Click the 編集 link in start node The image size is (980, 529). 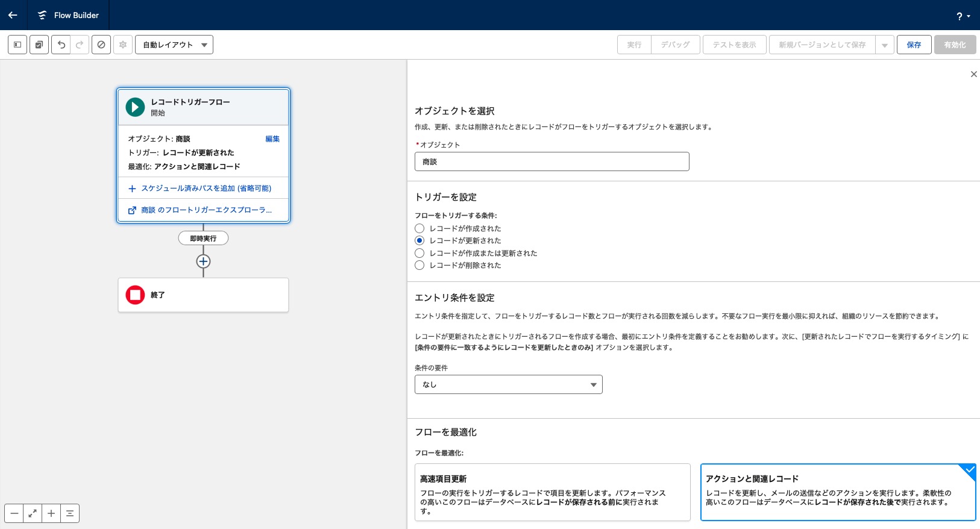click(x=272, y=139)
